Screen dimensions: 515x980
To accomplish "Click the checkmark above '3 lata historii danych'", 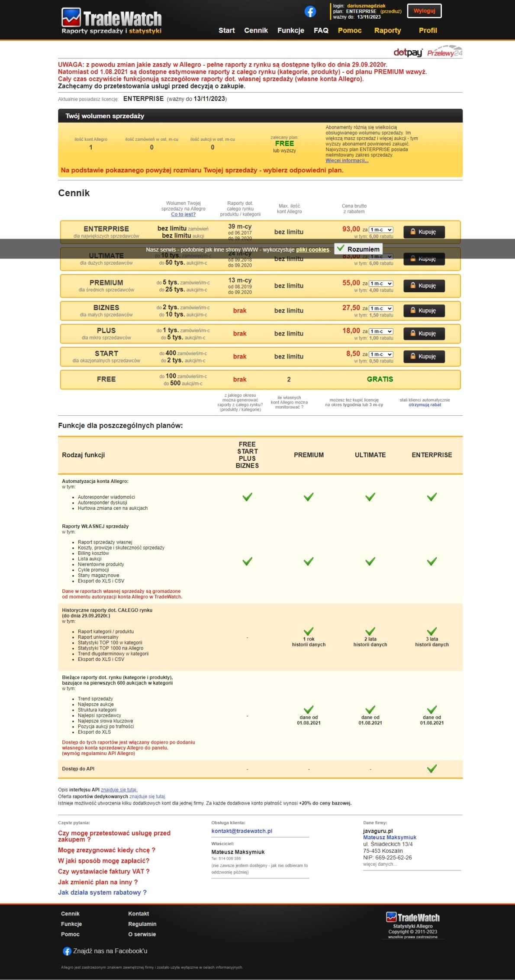I will [x=432, y=631].
